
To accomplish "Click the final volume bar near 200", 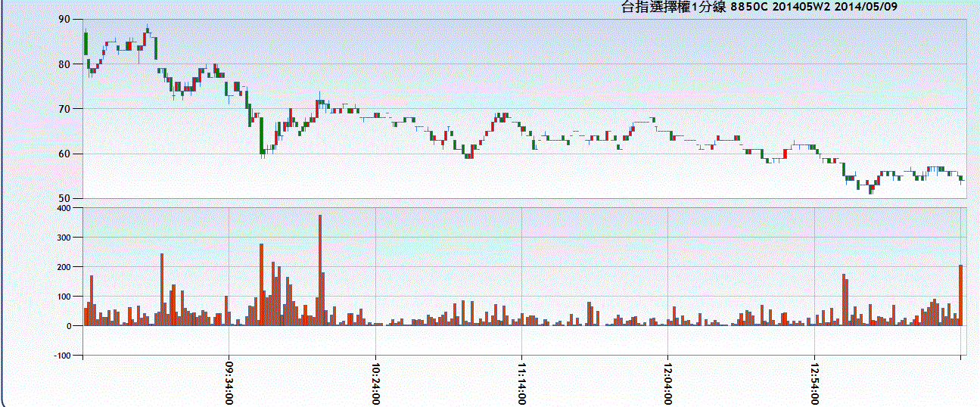I will (x=961, y=295).
